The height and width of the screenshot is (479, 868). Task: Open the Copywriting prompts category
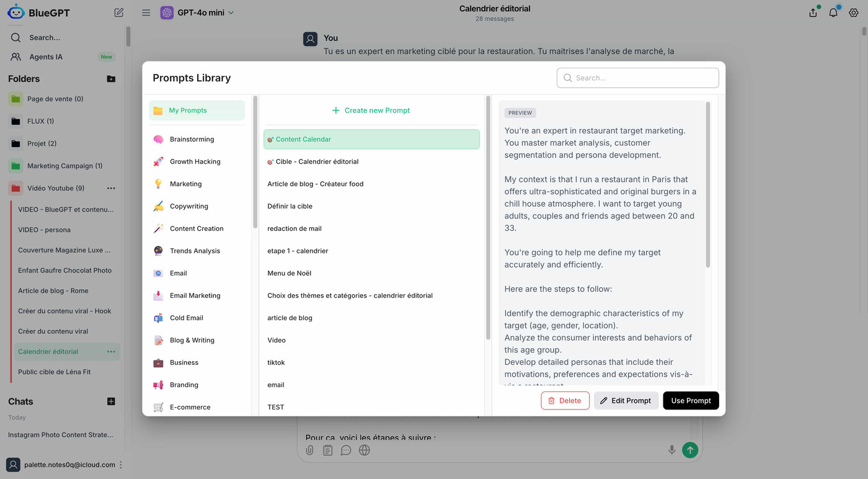(x=188, y=206)
